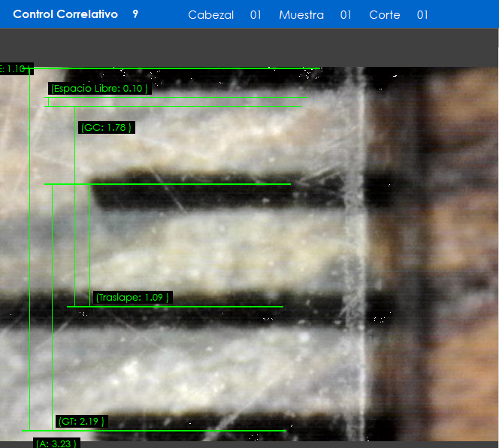Click the small green tick under Espacio Libre
Image resolution: width=499 pixels, height=448 pixels.
48,101
